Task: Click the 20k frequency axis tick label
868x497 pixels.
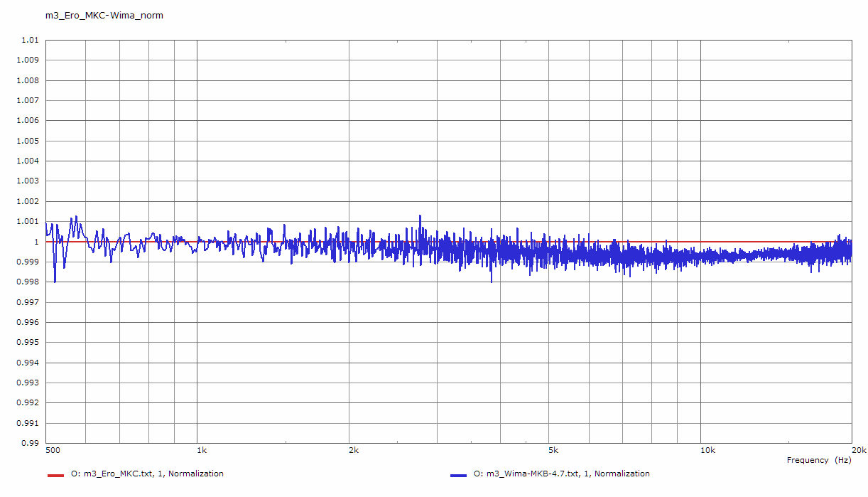Action: (x=859, y=450)
